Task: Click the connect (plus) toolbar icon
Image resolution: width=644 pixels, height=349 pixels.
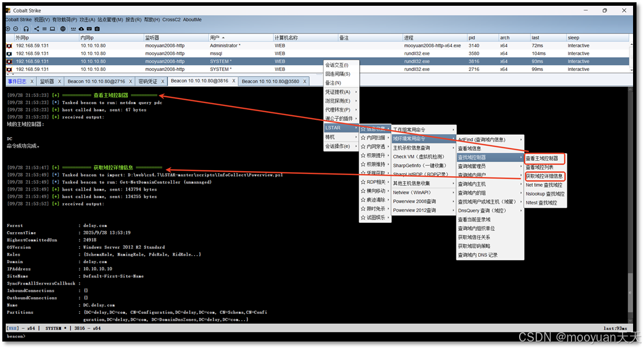Action: [8, 29]
